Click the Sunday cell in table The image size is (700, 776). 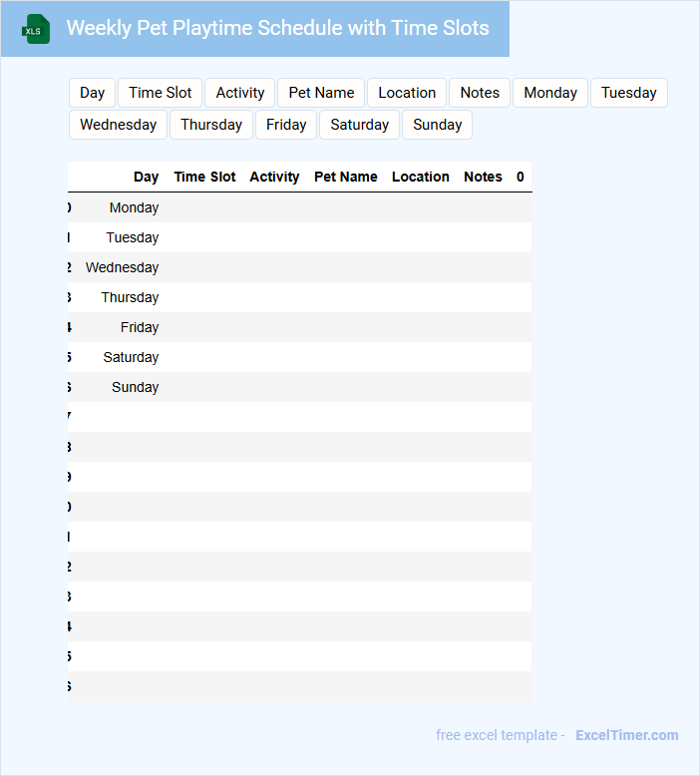pos(135,387)
